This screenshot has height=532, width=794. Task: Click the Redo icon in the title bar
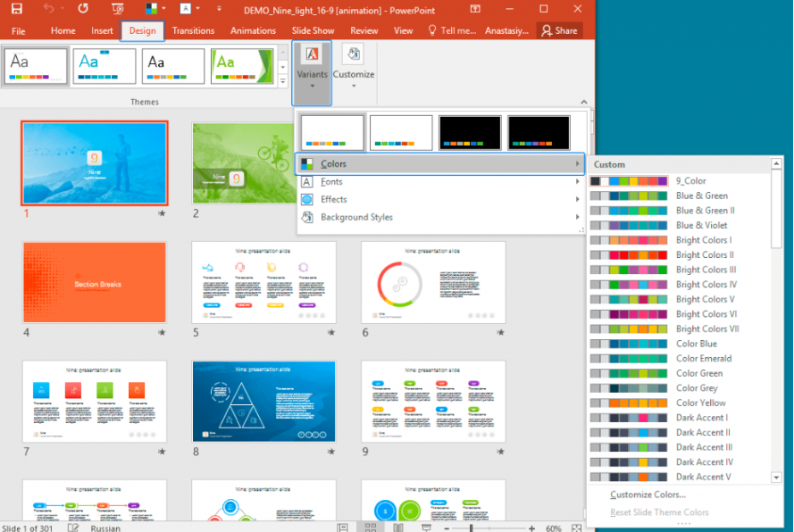point(83,8)
